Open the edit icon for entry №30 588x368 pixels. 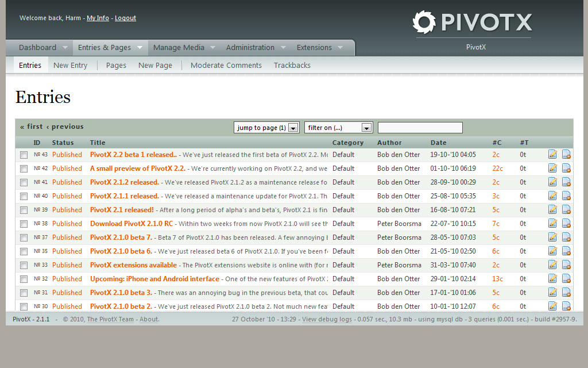point(552,306)
